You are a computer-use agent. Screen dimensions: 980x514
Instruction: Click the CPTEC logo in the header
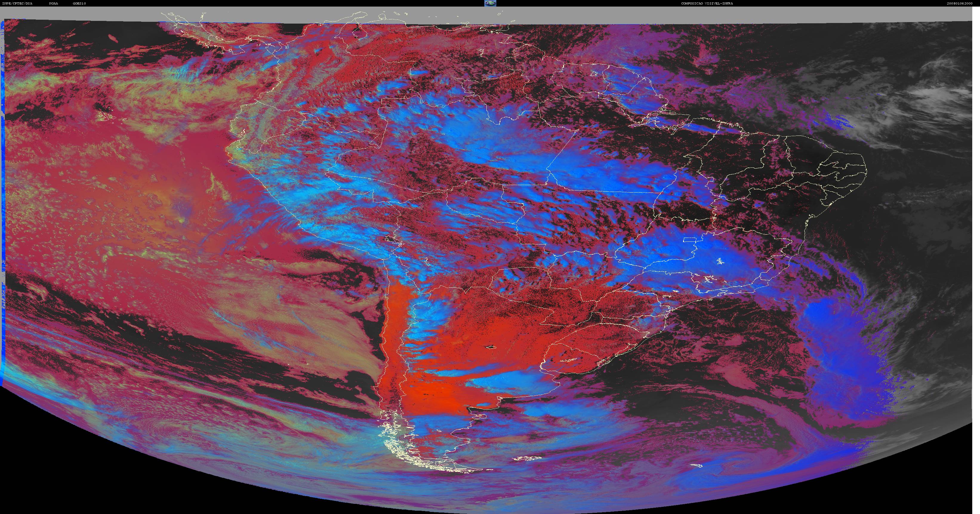coord(490,3)
